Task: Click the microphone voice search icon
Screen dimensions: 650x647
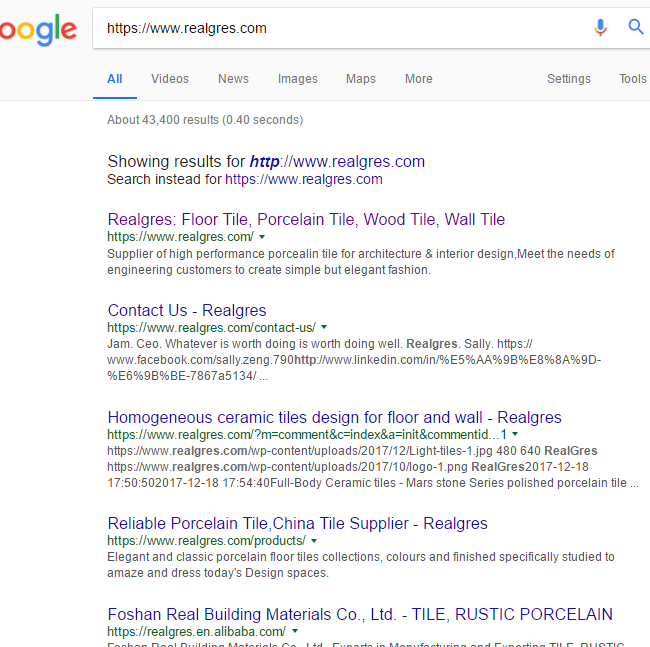Action: [x=600, y=28]
